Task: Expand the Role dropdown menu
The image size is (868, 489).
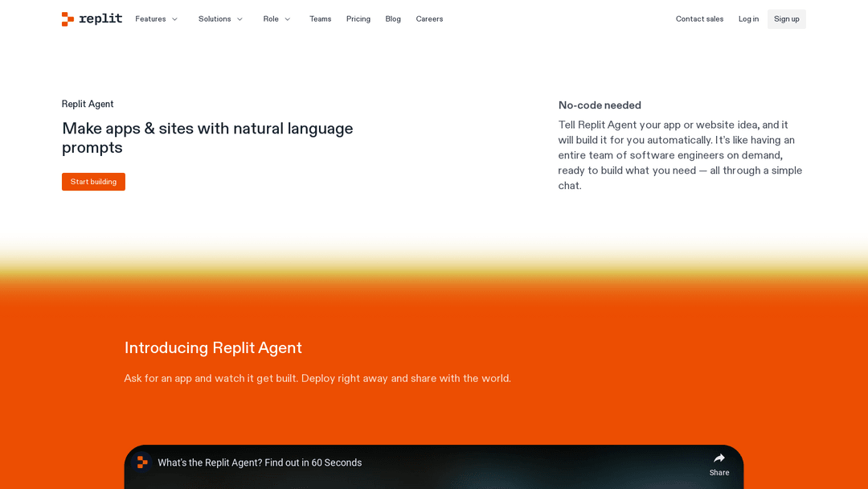Action: 276,18
